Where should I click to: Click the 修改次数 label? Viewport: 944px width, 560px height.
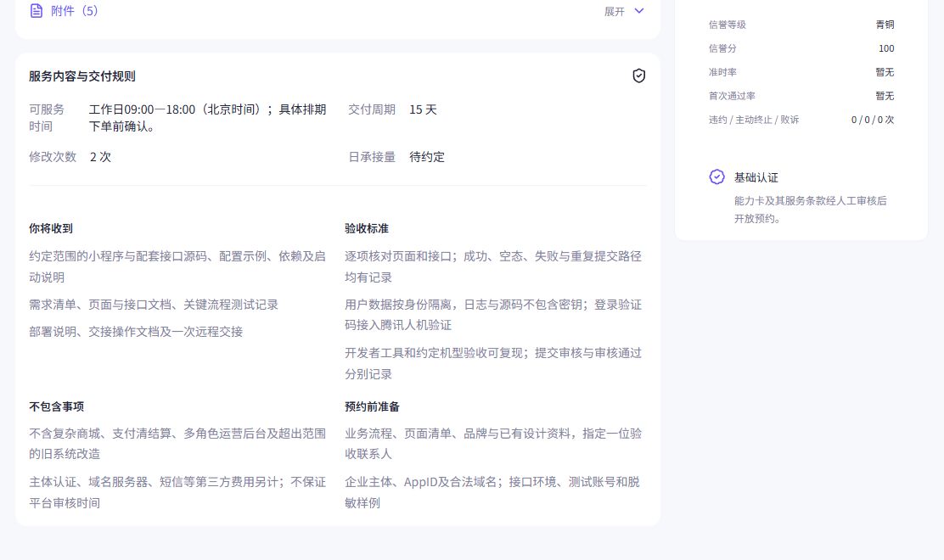pos(53,157)
